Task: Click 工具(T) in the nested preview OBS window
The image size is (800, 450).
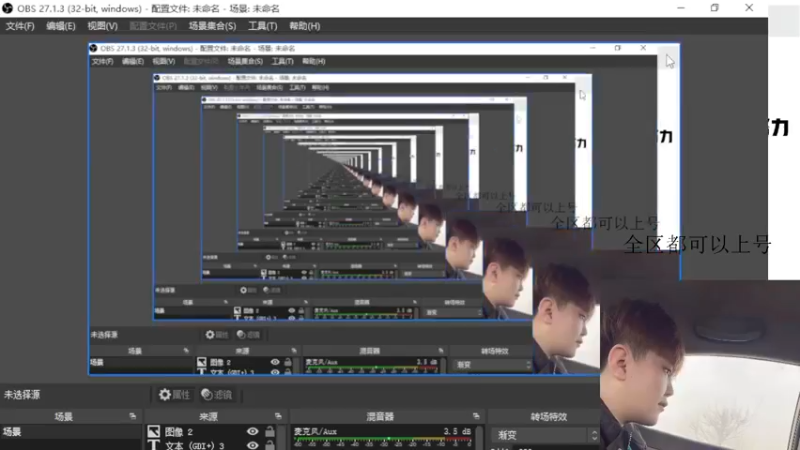Action: (x=282, y=61)
